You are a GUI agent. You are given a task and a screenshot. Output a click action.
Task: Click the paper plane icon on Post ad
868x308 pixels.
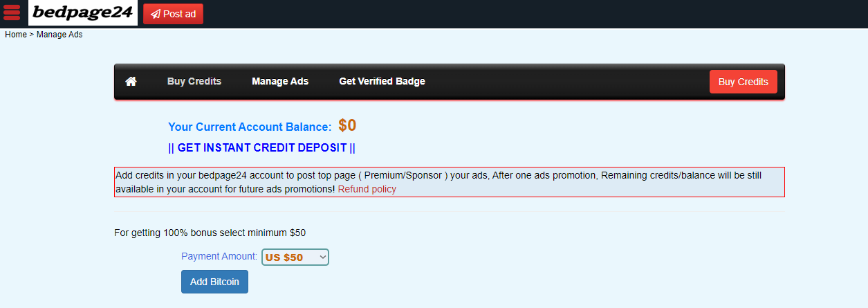click(155, 14)
